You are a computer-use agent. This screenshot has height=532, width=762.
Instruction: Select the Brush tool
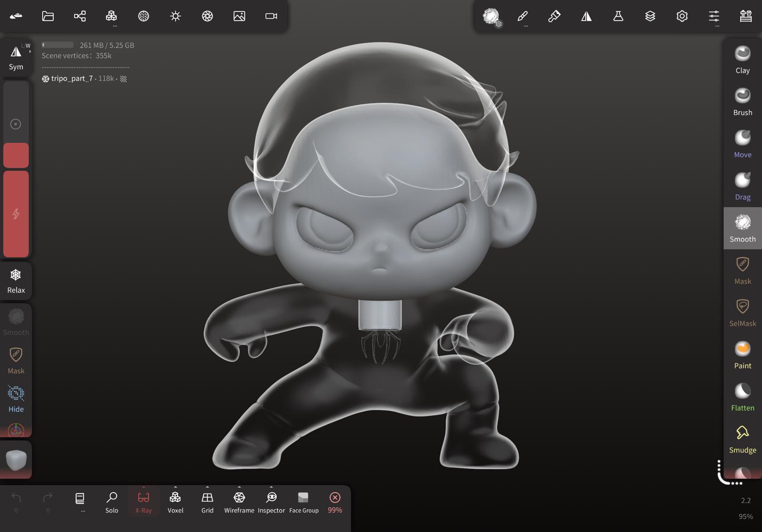point(742,102)
